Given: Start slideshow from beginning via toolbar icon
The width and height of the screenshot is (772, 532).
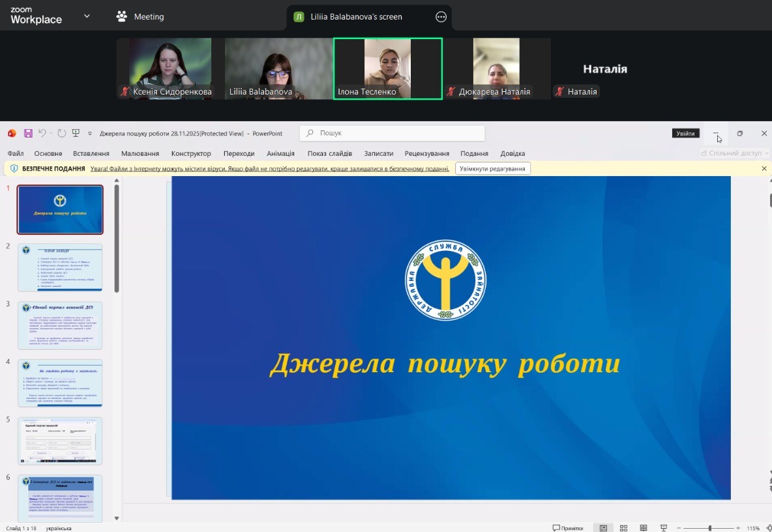Looking at the screenshot, I should [x=76, y=133].
